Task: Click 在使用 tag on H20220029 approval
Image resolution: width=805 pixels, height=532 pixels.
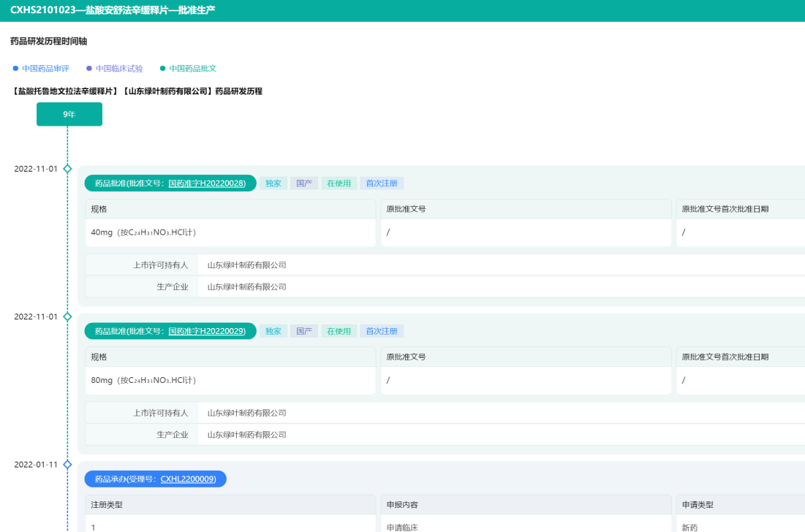Action: coord(339,331)
